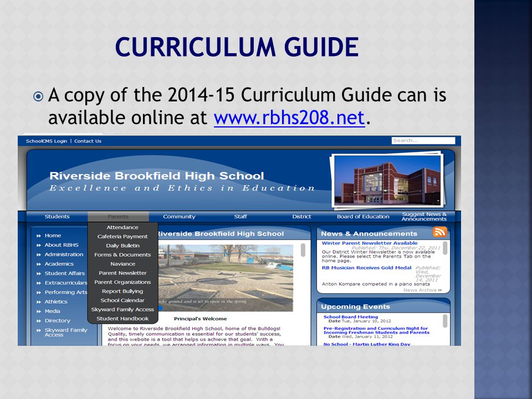Select Report Bullying menu entry
This screenshot has width=532, height=399.
pyautogui.click(x=122, y=291)
